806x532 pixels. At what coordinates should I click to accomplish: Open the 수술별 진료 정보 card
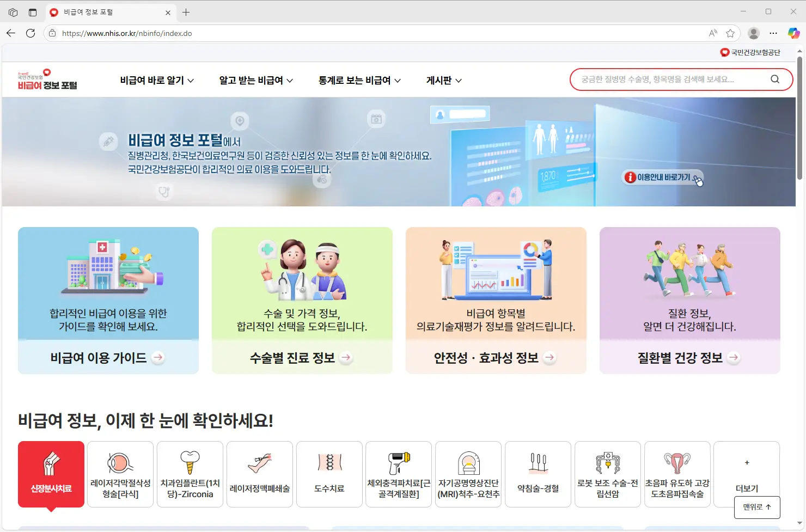pyautogui.click(x=302, y=300)
